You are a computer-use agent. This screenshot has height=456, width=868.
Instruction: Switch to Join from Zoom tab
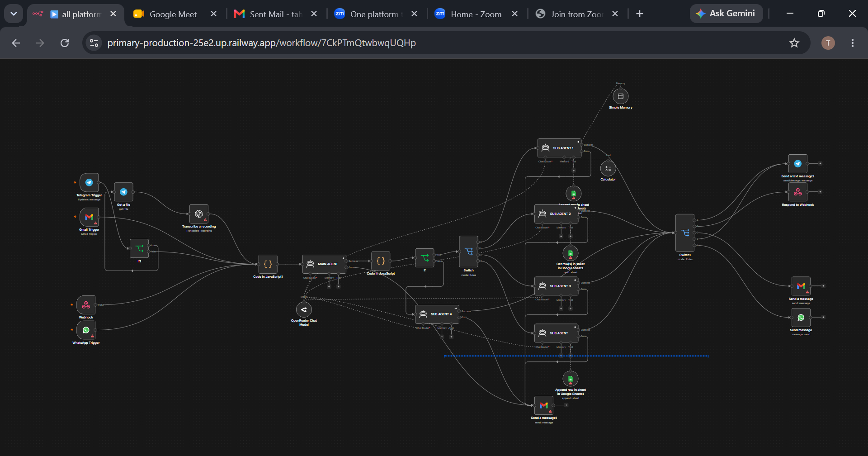click(577, 14)
